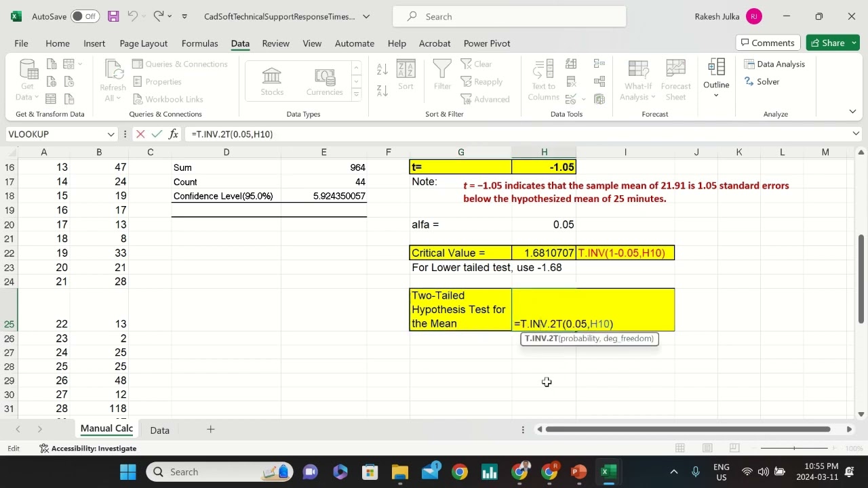Click the Filter funnel icon

point(442,75)
